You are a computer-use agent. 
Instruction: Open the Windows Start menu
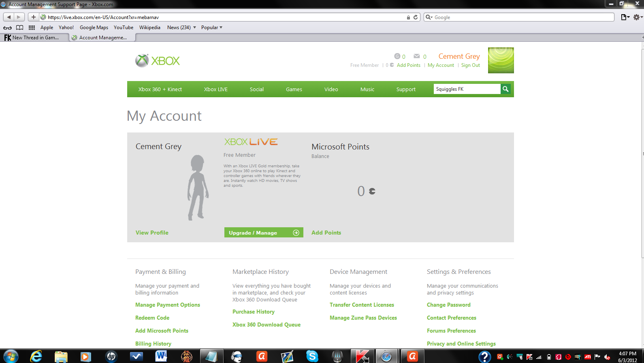tap(11, 356)
